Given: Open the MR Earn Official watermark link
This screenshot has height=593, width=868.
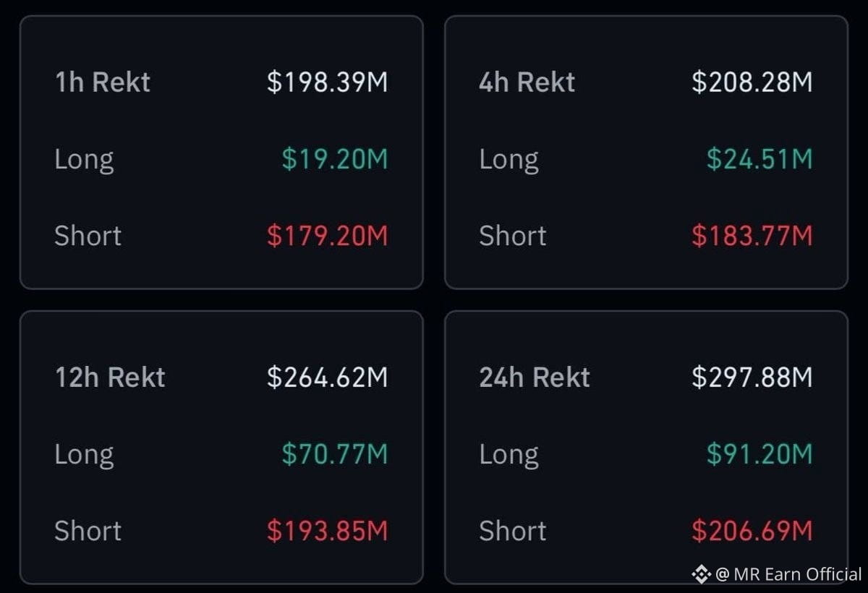Looking at the screenshot, I should click(788, 575).
